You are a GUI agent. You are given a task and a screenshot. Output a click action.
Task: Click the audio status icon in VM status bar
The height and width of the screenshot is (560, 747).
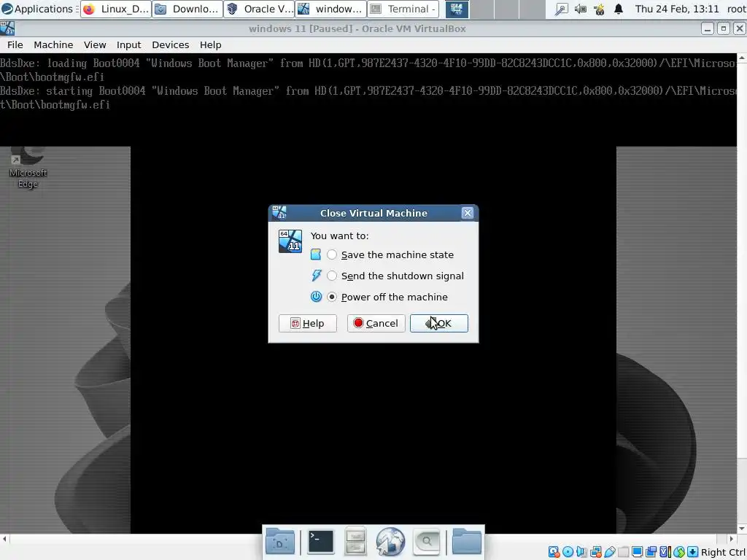click(581, 552)
